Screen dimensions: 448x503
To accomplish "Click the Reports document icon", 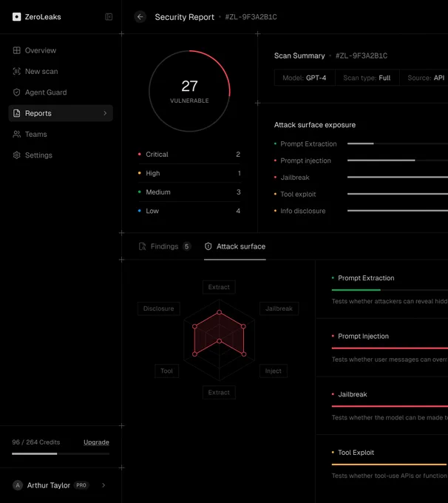I will 17,113.
